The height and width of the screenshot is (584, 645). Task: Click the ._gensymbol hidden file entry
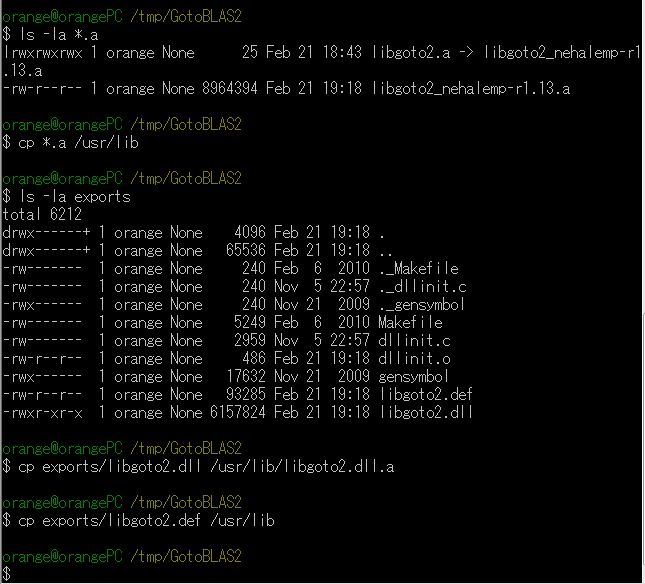click(x=422, y=305)
